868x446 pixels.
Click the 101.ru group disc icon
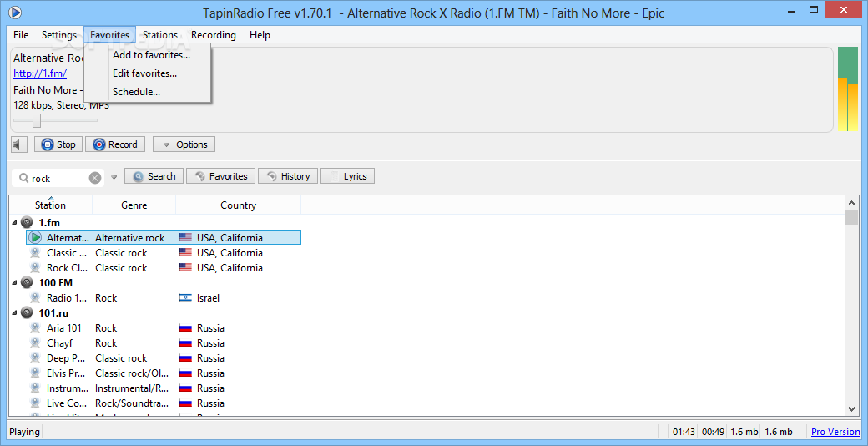27,312
